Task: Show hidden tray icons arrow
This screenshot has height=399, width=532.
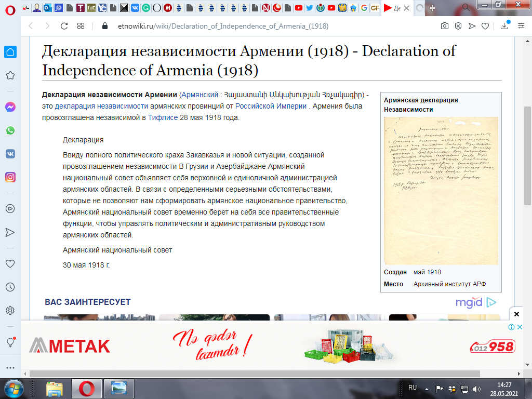Action: coord(427,389)
